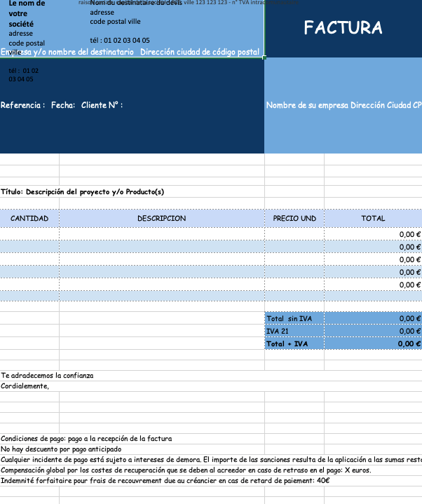This screenshot has height=504, width=422.
Task: Click the 'Le nom de votre société' text
Action: 27,13
